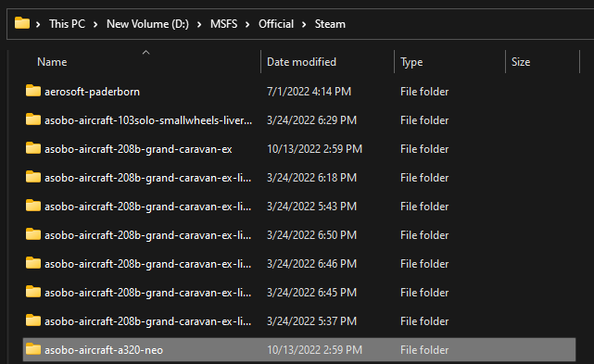Go to This PC in the breadcrumb

point(67,24)
